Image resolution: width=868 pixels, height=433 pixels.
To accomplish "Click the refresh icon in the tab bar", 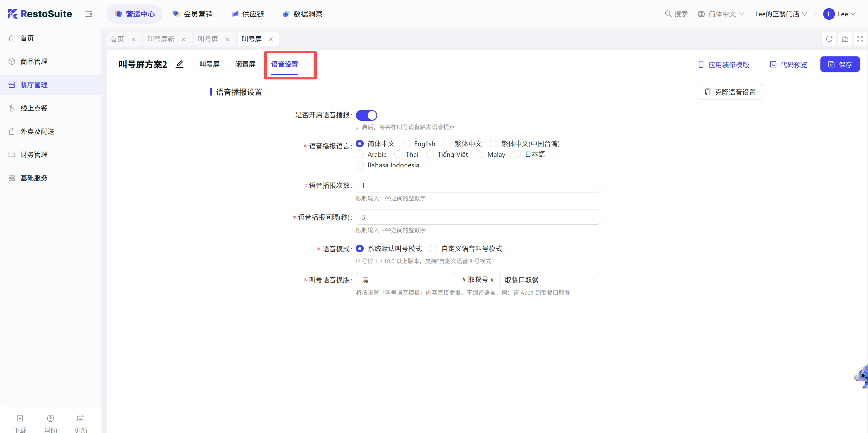I will tap(829, 39).
